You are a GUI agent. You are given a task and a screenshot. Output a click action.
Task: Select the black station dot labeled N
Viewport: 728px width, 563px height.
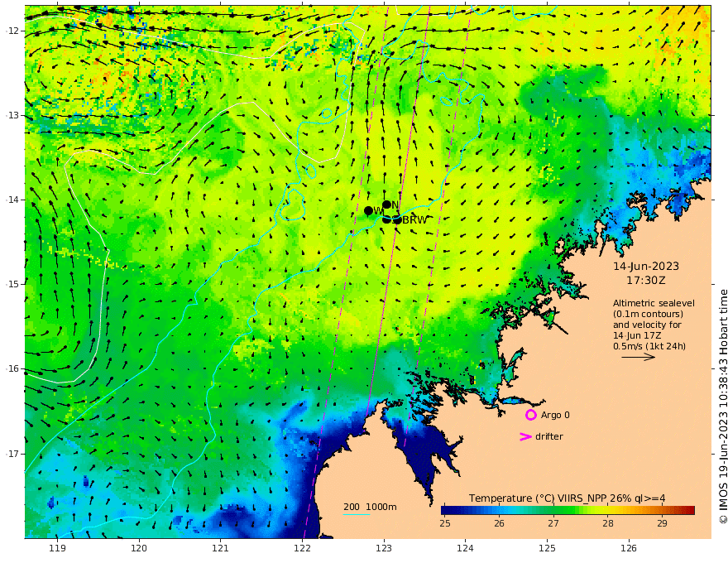387,205
